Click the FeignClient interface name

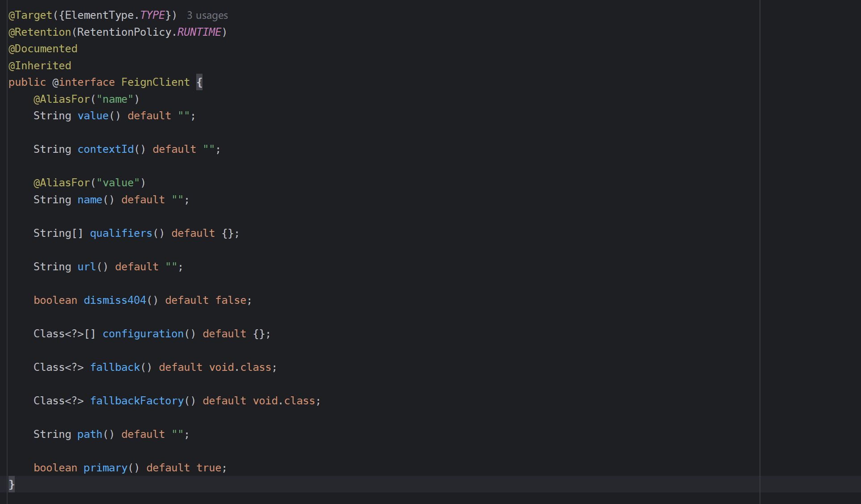[156, 82]
